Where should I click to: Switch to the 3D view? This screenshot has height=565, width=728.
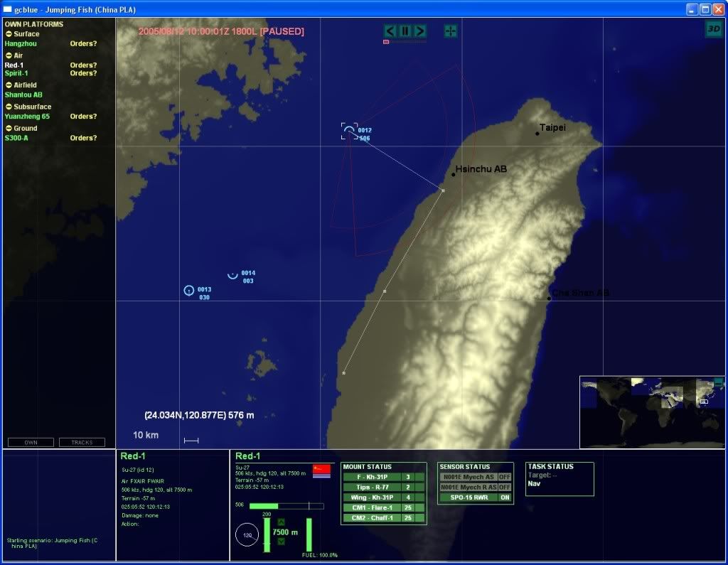pos(713,28)
